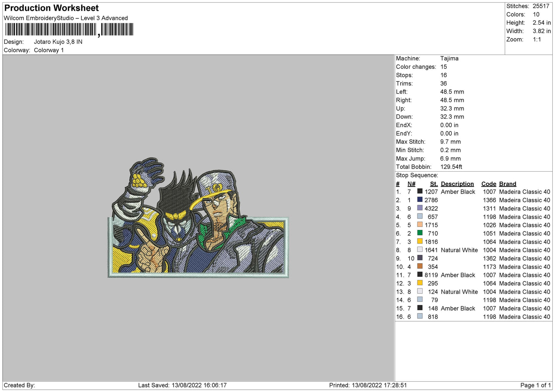Click code 1366 in stop 2
Viewport: 555px width, 392px height.
click(489, 200)
